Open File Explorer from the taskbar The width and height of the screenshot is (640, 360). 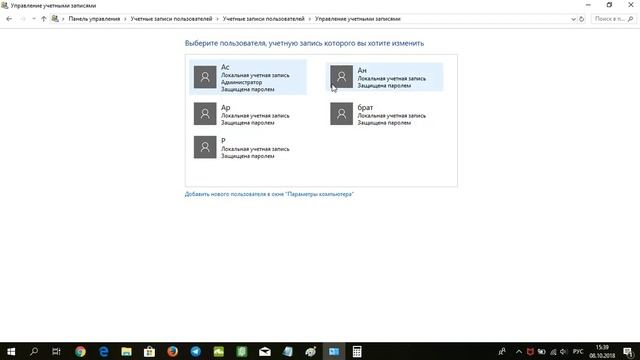127,351
